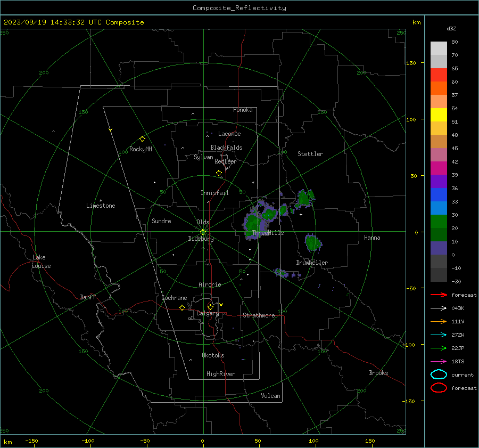Click the Sundre label

pos(161,221)
